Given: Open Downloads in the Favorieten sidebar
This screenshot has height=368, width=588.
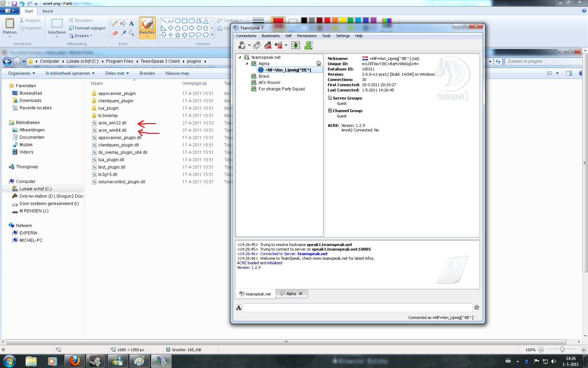Looking at the screenshot, I should [30, 101].
